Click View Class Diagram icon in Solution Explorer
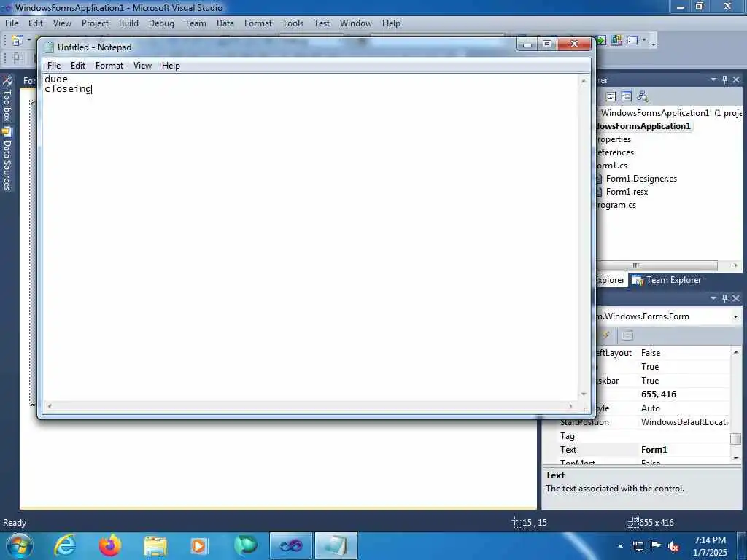The height and width of the screenshot is (560, 747). 642,97
